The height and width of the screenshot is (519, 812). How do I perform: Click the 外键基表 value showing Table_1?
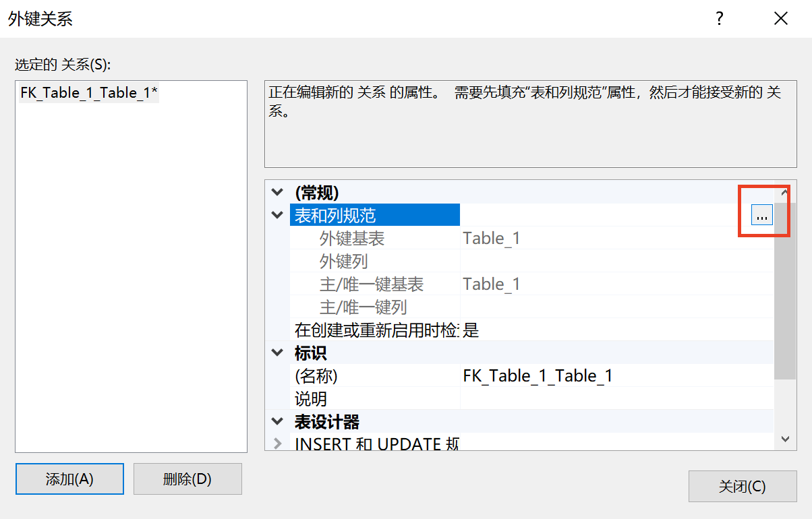[573, 238]
